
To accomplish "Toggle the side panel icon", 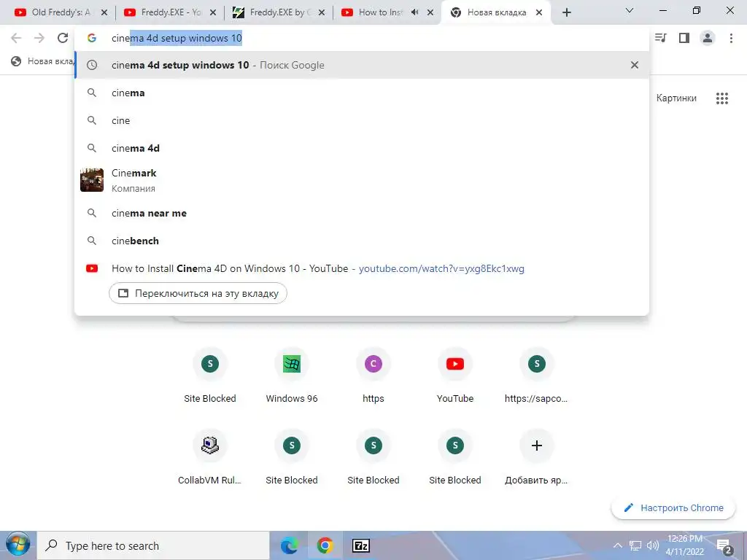I will (x=684, y=38).
